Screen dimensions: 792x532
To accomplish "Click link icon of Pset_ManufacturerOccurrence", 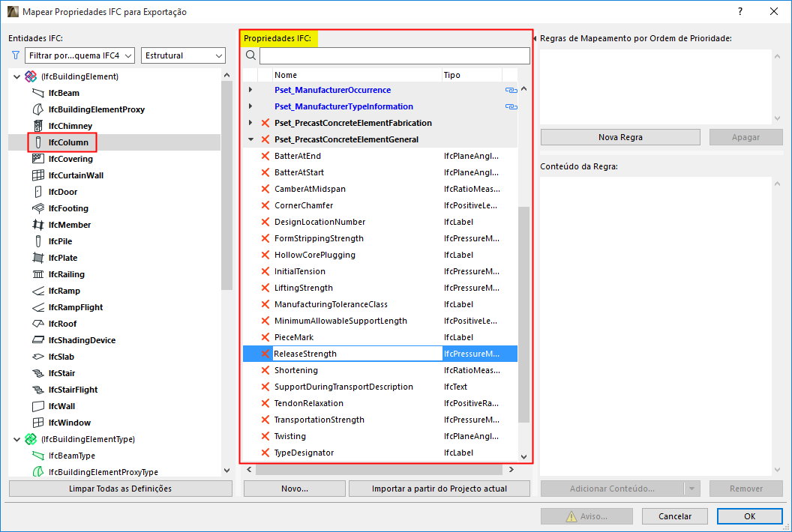I will tap(511, 91).
